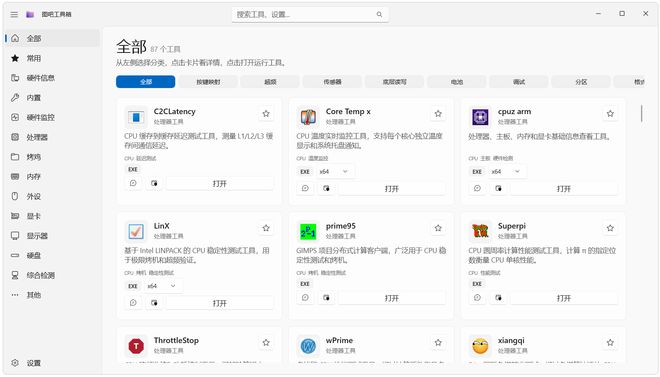
Task: Toggle the favorite star on wPrime
Action: pyautogui.click(x=438, y=342)
